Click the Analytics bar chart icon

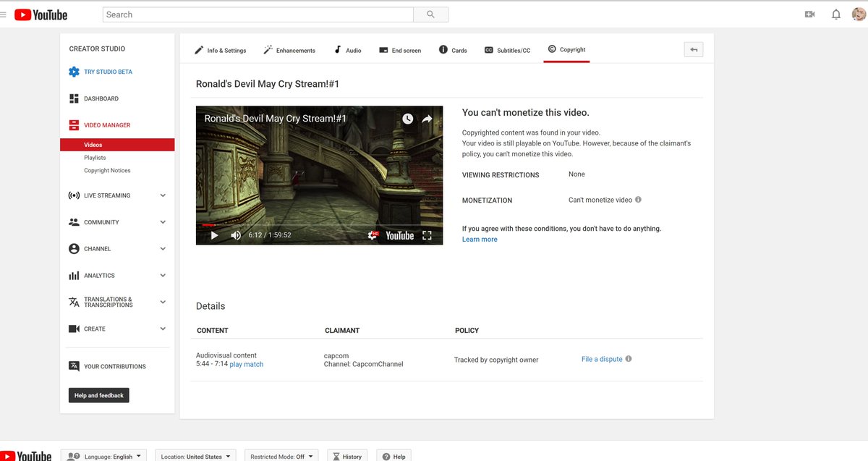click(74, 276)
